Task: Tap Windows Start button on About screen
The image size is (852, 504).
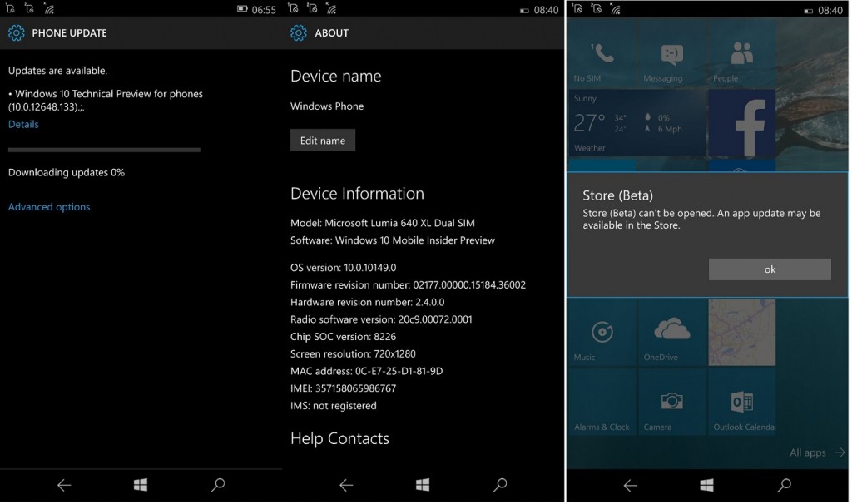Action: pyautogui.click(x=423, y=484)
